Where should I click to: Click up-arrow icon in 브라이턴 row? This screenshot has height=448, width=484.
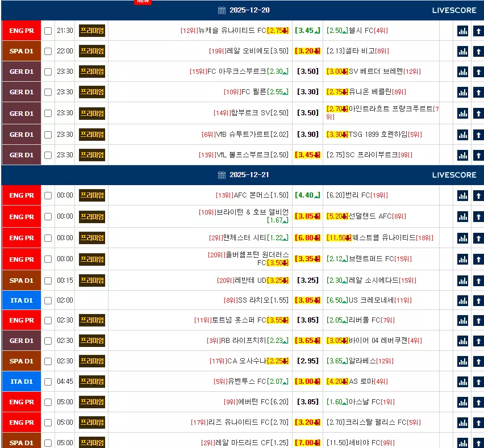[x=478, y=216]
